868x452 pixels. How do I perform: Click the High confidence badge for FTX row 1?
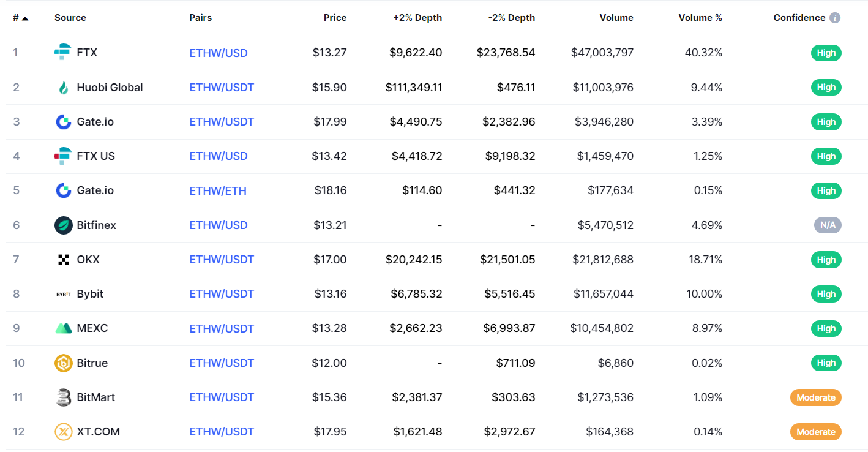(x=826, y=53)
